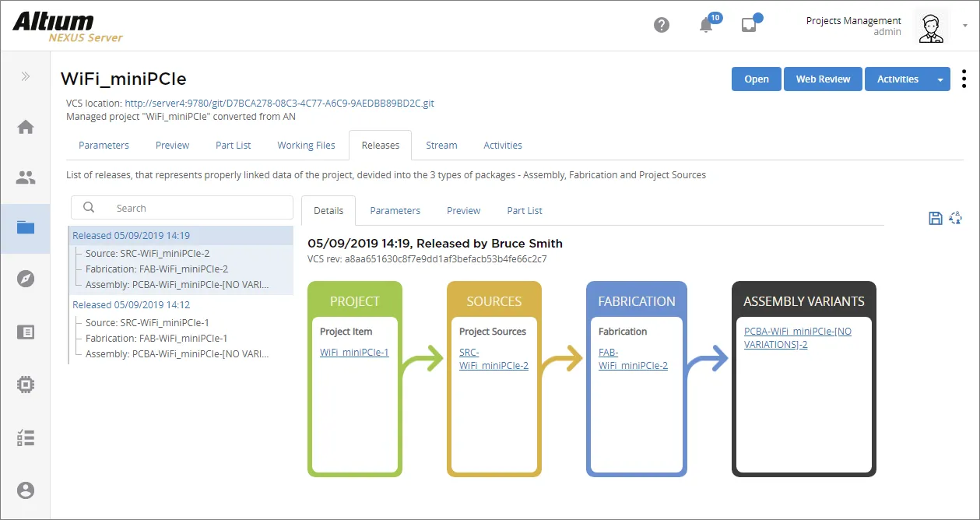Open the VCS location git link

[279, 103]
